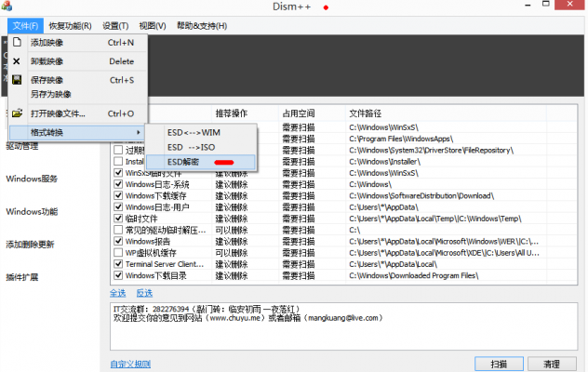Click the open folder icon beside 打开映像文件
The height and width of the screenshot is (372, 588).
(17, 113)
